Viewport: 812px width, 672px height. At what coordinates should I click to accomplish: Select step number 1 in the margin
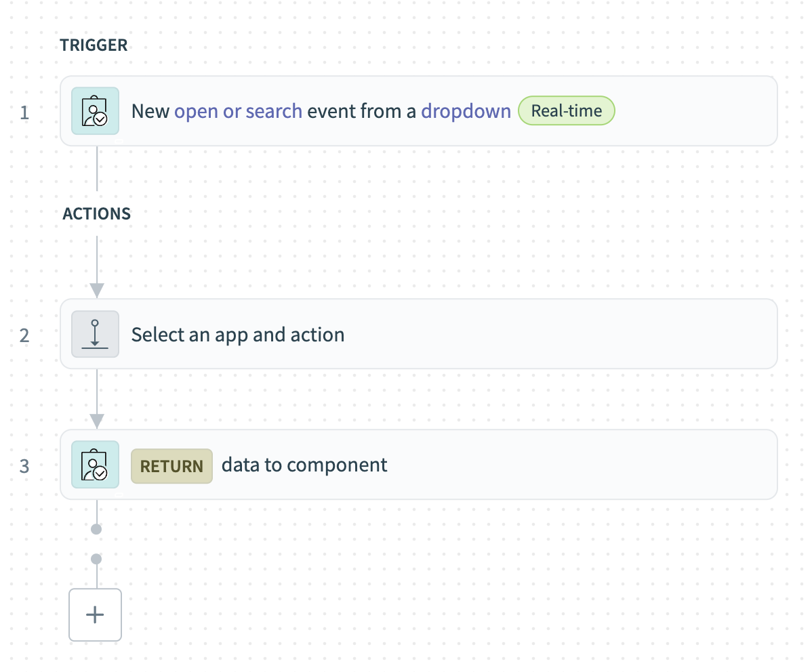[24, 112]
